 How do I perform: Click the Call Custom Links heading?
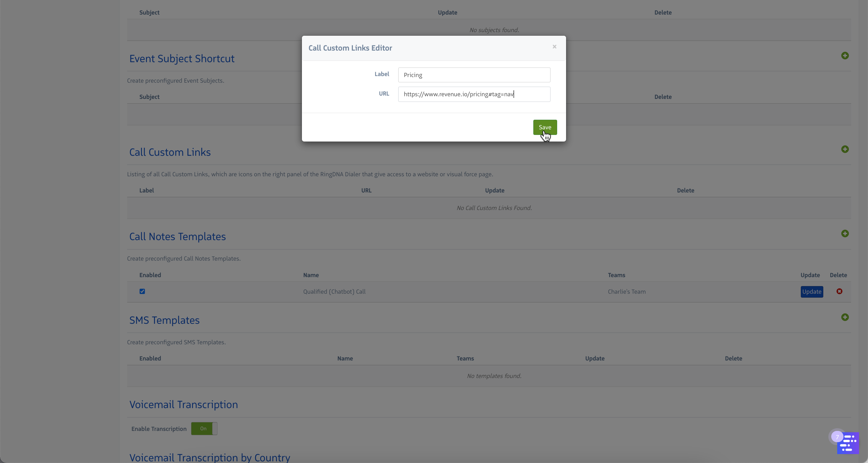point(170,152)
